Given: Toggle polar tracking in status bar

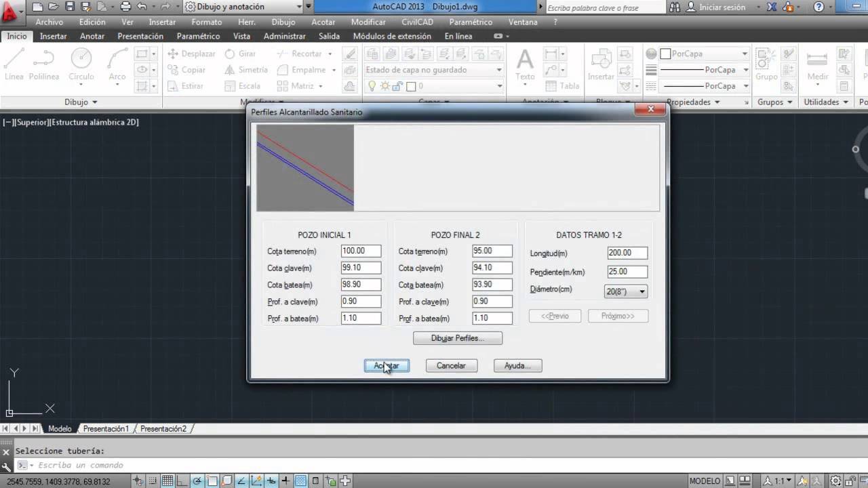Looking at the screenshot, I should [197, 481].
